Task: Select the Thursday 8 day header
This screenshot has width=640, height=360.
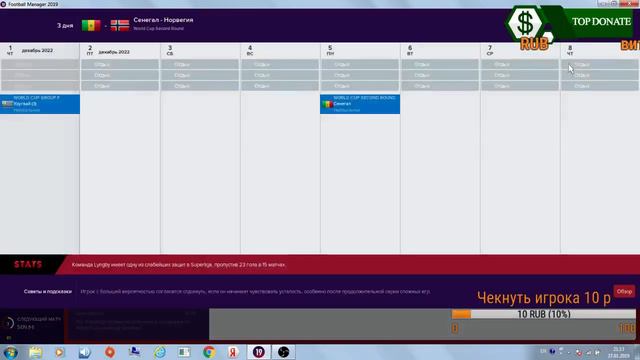Action: pos(600,50)
